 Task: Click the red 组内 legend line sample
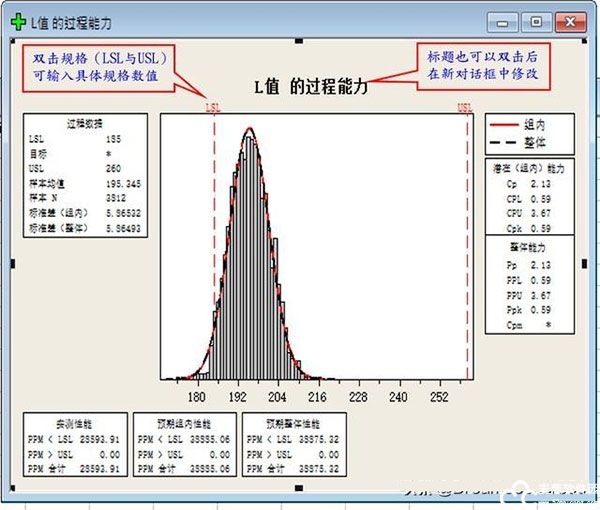[x=504, y=125]
